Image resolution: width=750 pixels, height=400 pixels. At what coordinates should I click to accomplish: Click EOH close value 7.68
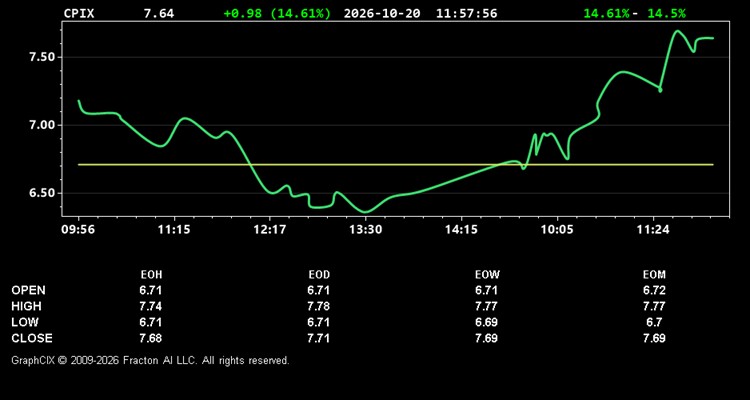click(151, 338)
